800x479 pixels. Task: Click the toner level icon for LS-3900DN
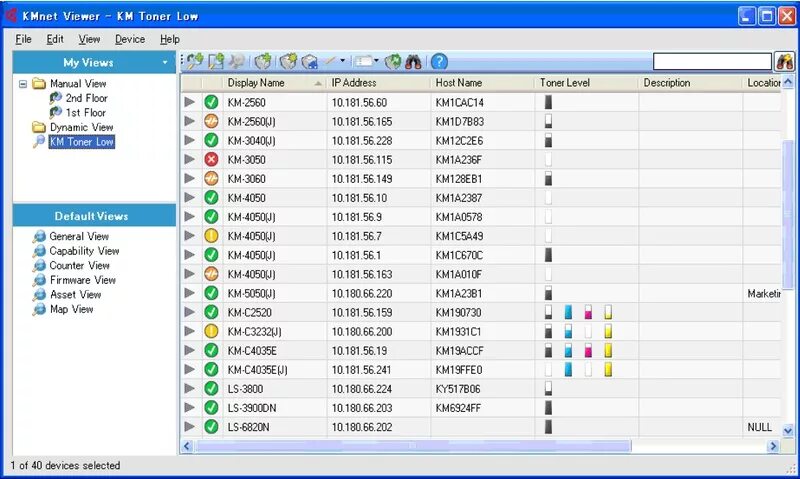[x=548, y=408]
